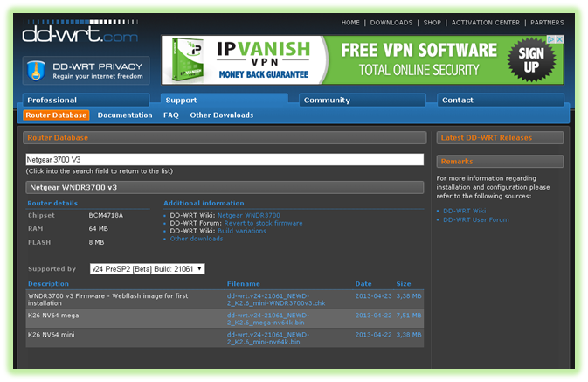Image resolution: width=588 pixels, height=382 pixels.
Task: Select Documentation submenu item
Action: tap(125, 115)
